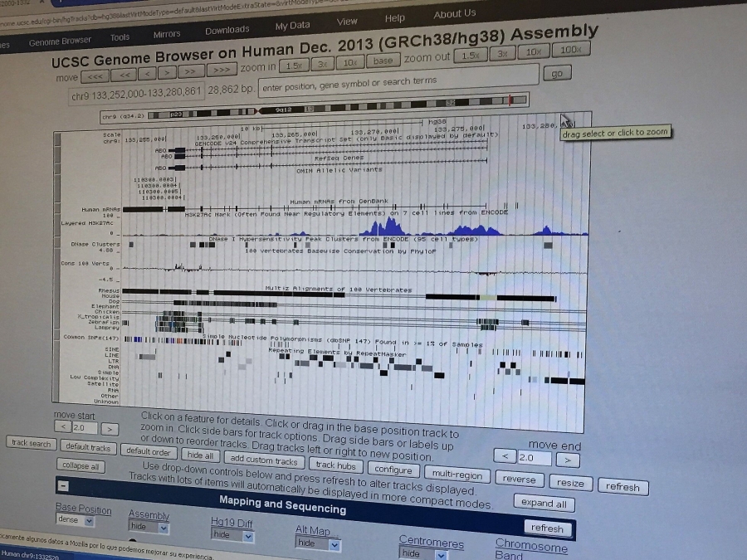Click the Hg19 Diff track link
747x560 pixels.
pyautogui.click(x=232, y=523)
